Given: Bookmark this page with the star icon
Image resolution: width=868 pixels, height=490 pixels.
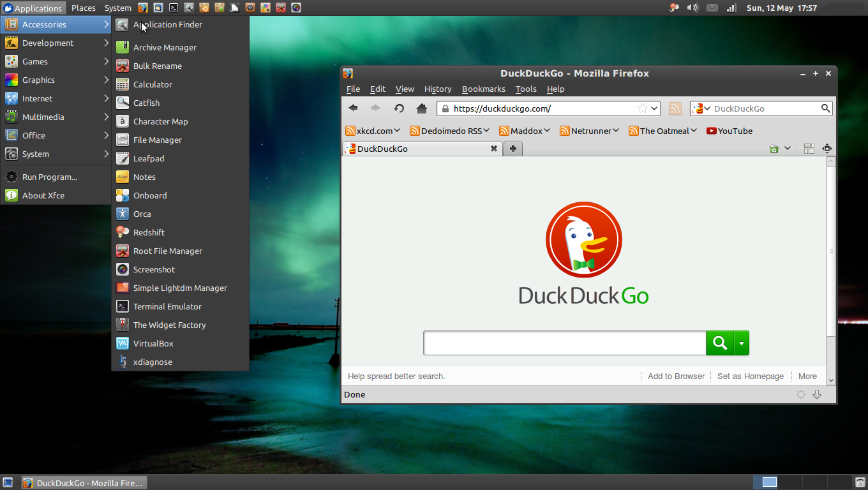Looking at the screenshot, I should [x=643, y=108].
